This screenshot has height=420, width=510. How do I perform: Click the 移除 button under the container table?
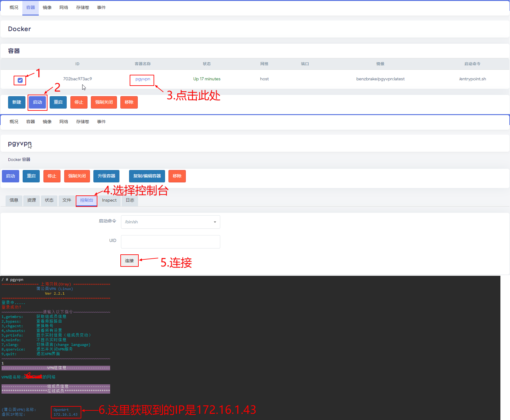pos(129,102)
